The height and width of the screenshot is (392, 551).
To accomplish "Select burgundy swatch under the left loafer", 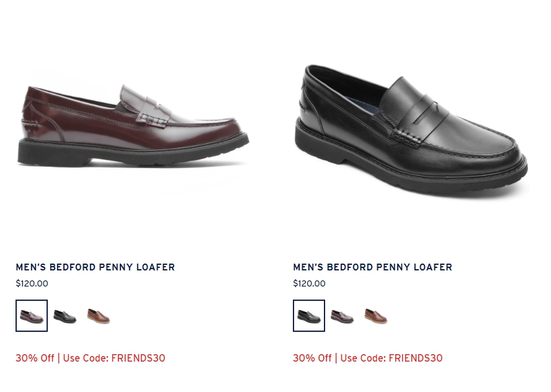I will 32,316.
